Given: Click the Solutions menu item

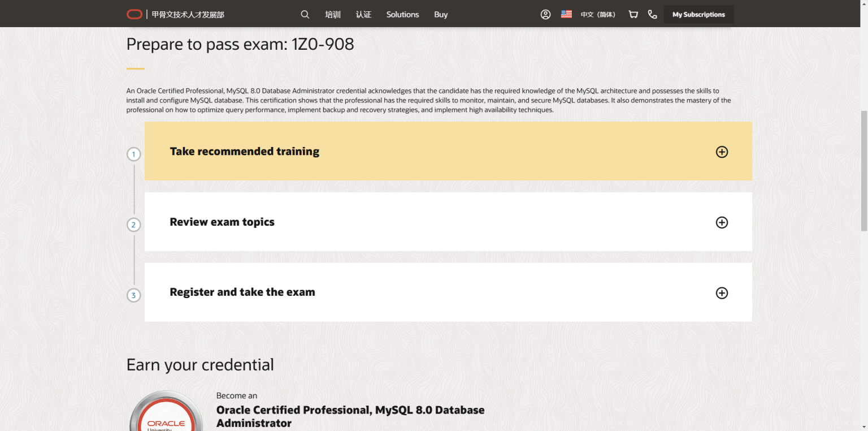Looking at the screenshot, I should (402, 14).
